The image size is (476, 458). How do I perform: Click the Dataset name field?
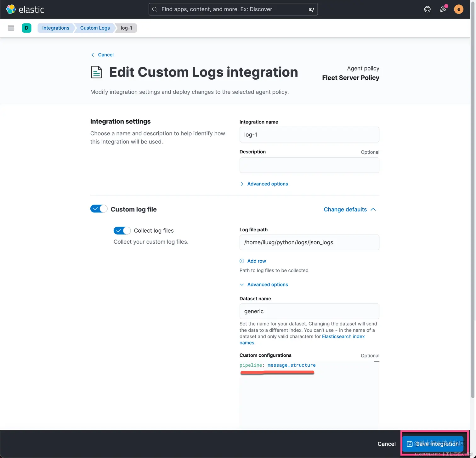pos(309,311)
